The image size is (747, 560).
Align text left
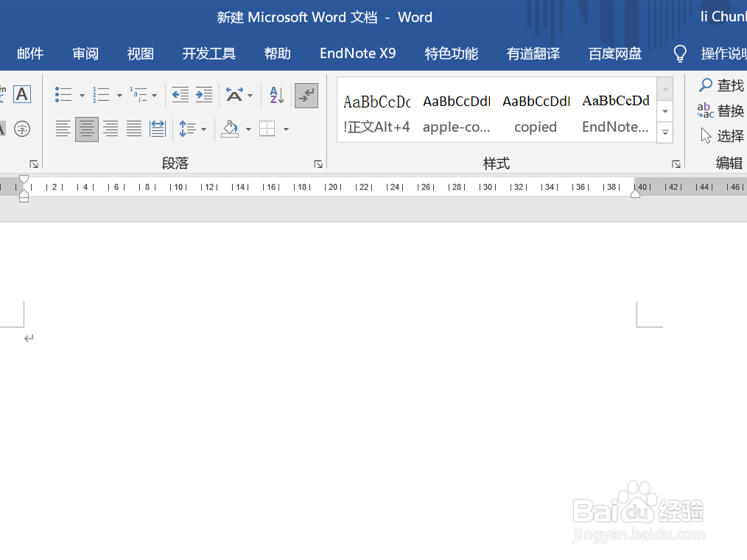click(x=63, y=129)
